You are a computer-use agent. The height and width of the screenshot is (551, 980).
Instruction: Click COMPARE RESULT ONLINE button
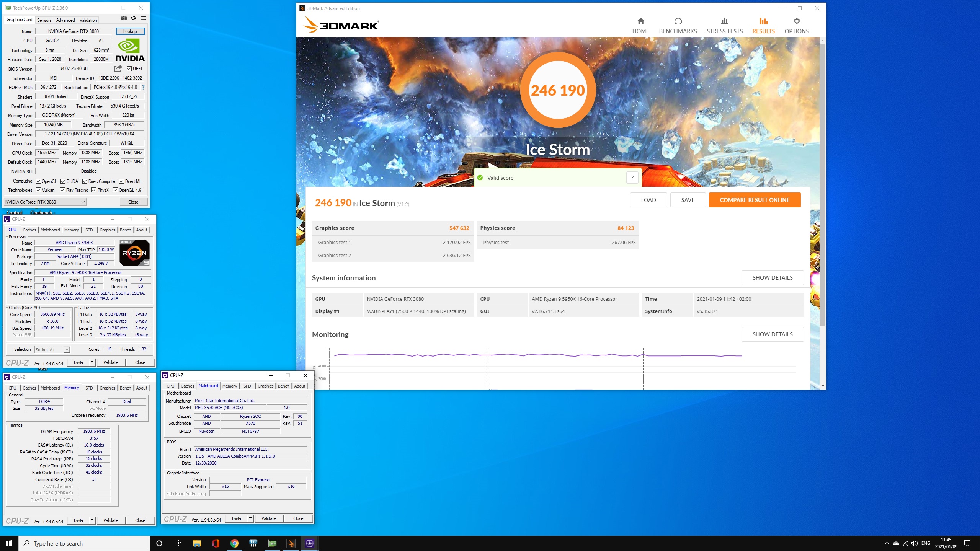tap(755, 200)
